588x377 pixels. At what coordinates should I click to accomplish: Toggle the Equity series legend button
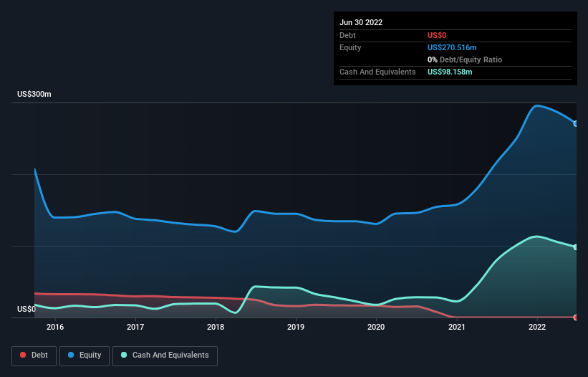click(85, 355)
